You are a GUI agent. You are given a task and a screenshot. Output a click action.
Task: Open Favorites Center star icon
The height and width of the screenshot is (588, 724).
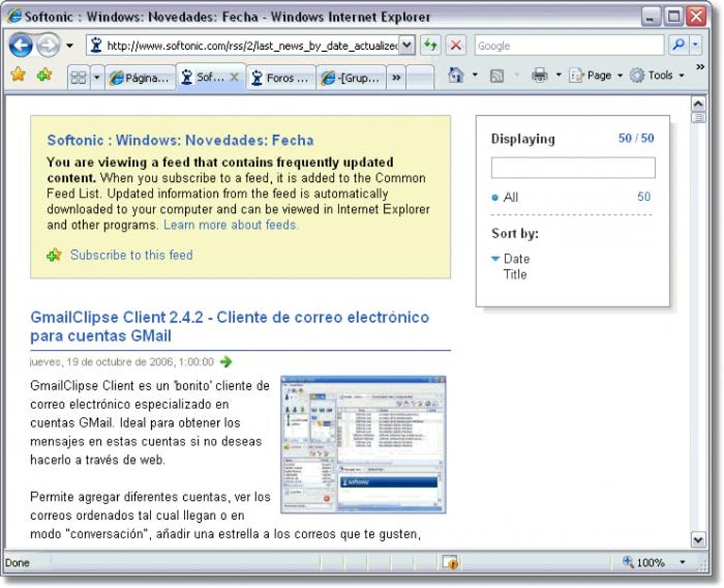click(18, 74)
